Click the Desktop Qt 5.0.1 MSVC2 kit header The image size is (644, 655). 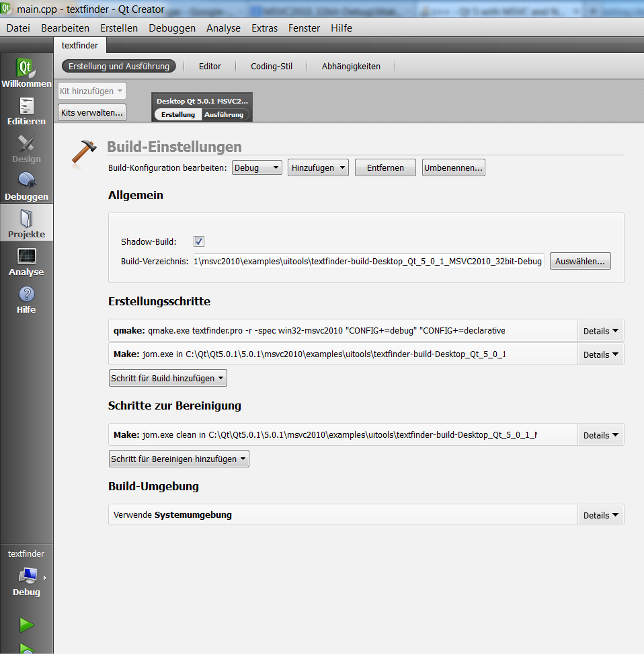click(202, 101)
